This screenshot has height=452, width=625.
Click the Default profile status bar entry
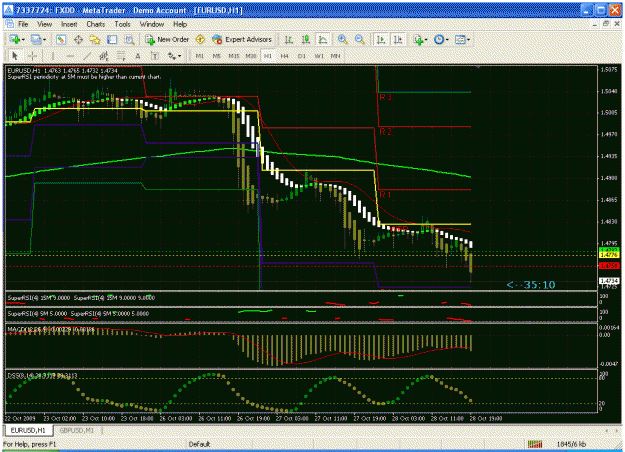pyautogui.click(x=199, y=444)
